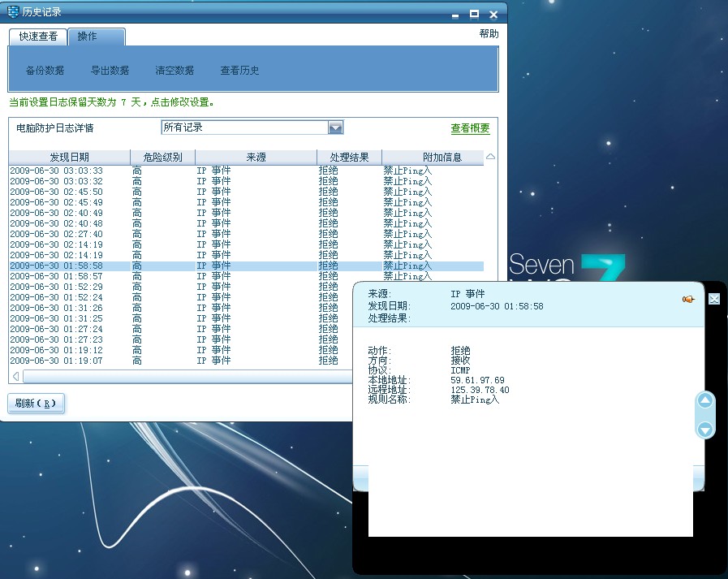Click the pin icon in the details popup
This screenshot has height=579, width=728.
click(x=688, y=300)
